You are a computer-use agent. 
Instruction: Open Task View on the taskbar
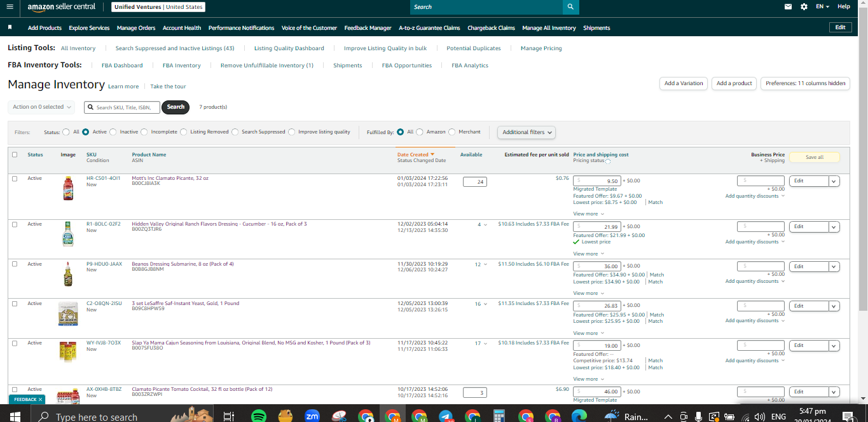[228, 416]
